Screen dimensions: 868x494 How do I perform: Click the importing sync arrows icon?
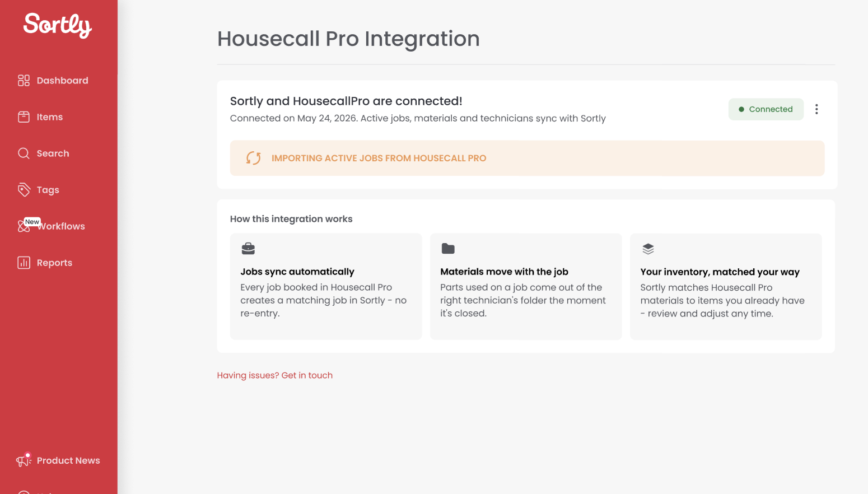coord(254,159)
